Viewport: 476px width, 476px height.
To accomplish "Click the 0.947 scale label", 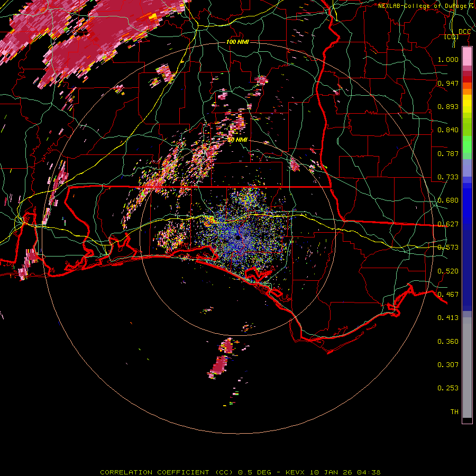I will point(448,83).
